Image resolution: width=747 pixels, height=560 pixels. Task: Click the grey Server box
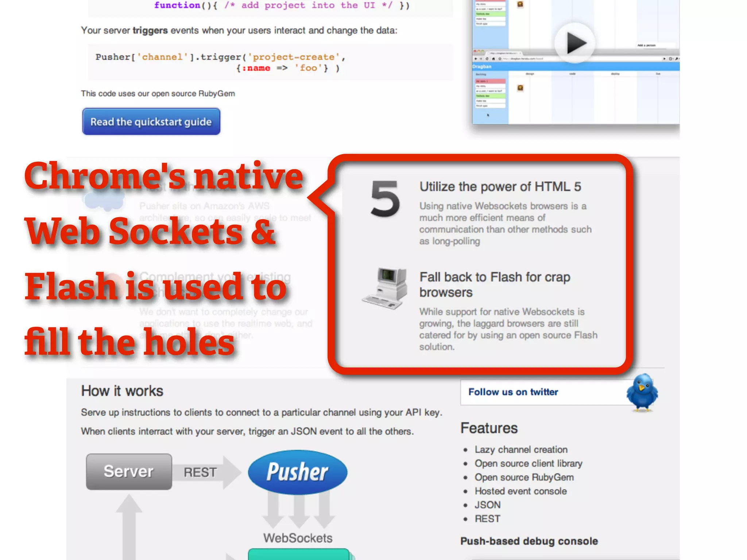[x=129, y=471]
